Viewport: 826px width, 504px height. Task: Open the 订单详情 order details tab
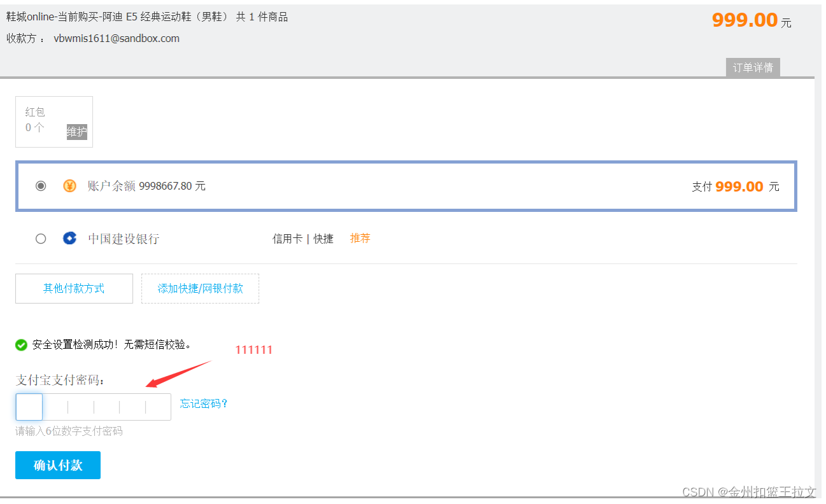tap(753, 67)
